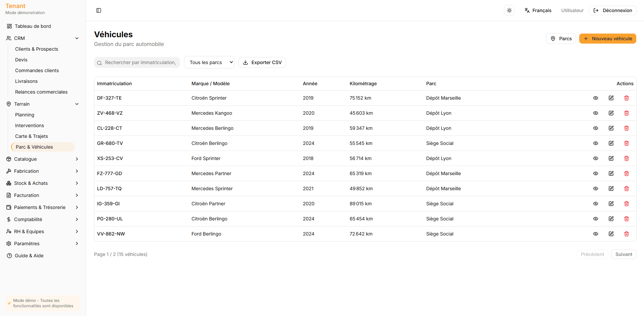
Task: Edit the DF-327-TE vehicle row
Action: [x=611, y=98]
